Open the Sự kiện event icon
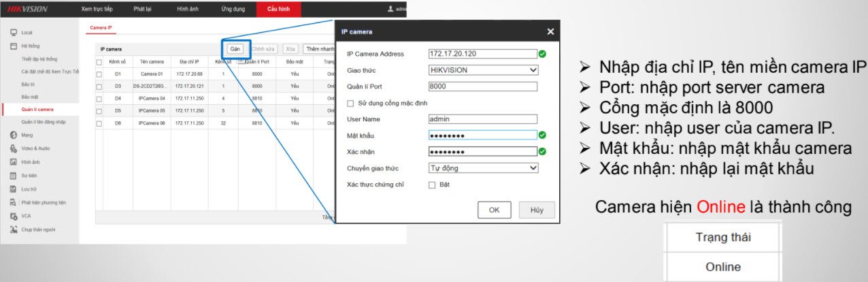868x282 pixels. (x=13, y=176)
